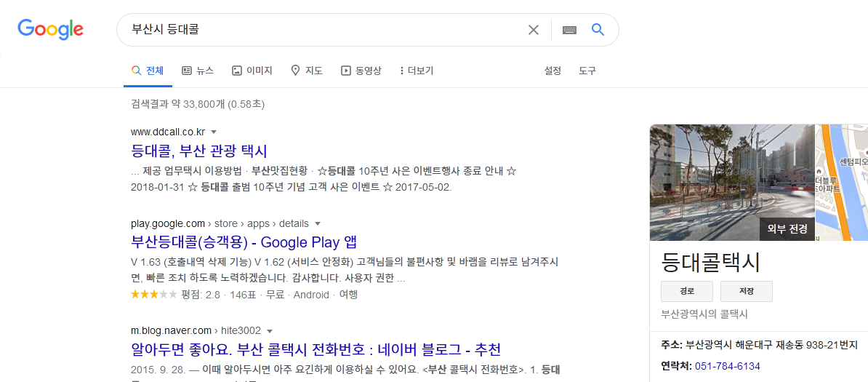Clear the search query with the X icon
Viewport: 868px width, 382px height.
(533, 30)
